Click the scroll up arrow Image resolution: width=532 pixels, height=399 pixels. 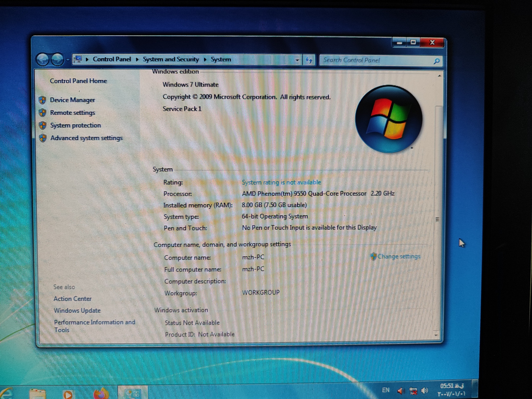[x=439, y=76]
